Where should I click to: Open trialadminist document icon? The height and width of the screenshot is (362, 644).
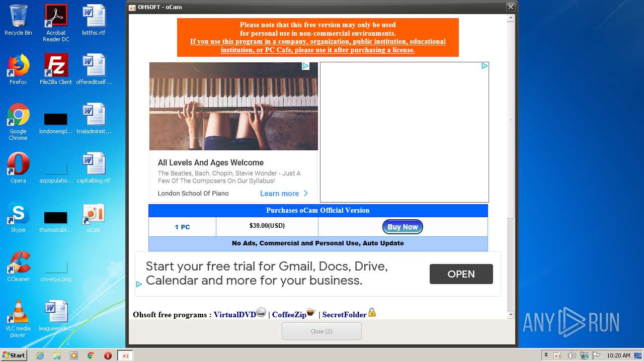(94, 119)
